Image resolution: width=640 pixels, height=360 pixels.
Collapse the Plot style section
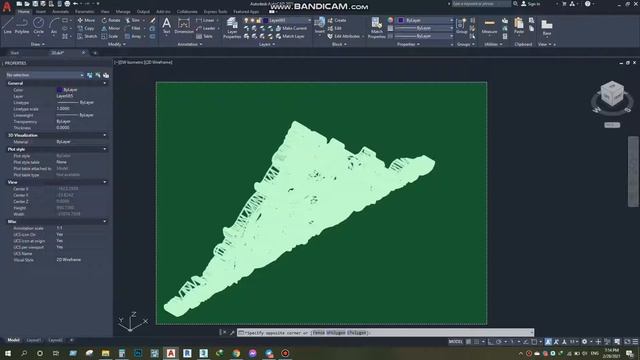point(105,149)
